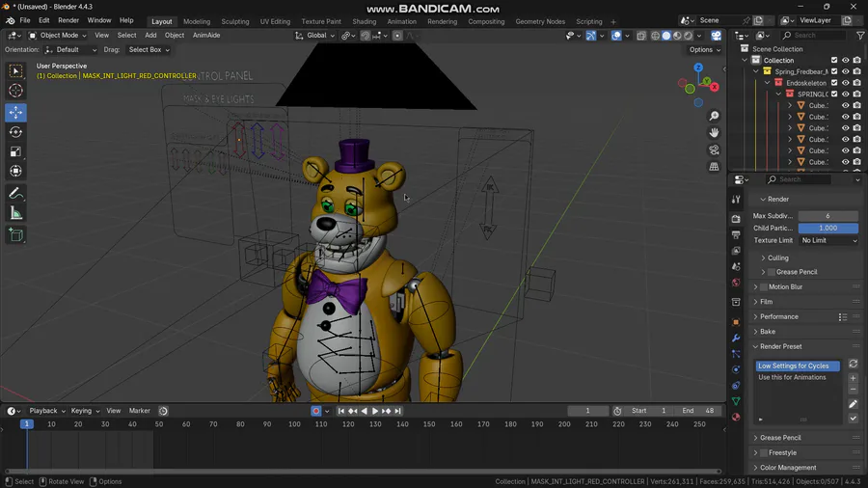Open the Global transform orientation dropdown
Image resolution: width=868 pixels, height=488 pixels.
click(314, 36)
